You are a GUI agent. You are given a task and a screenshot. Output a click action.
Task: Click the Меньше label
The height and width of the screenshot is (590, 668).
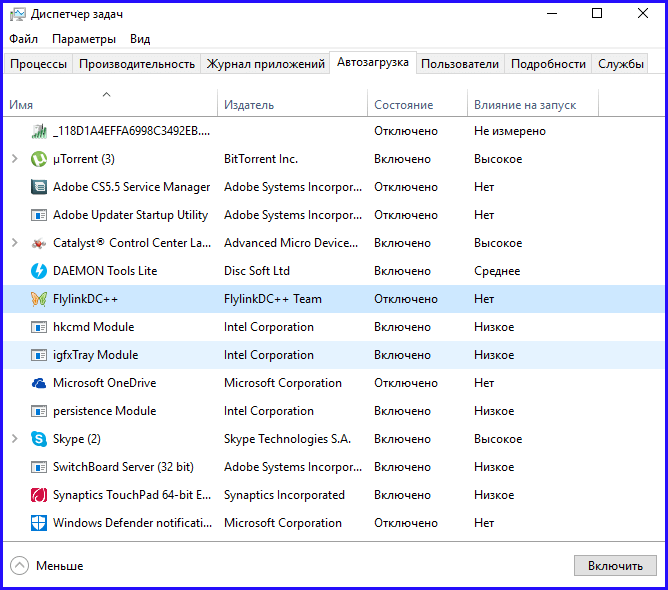pos(60,566)
